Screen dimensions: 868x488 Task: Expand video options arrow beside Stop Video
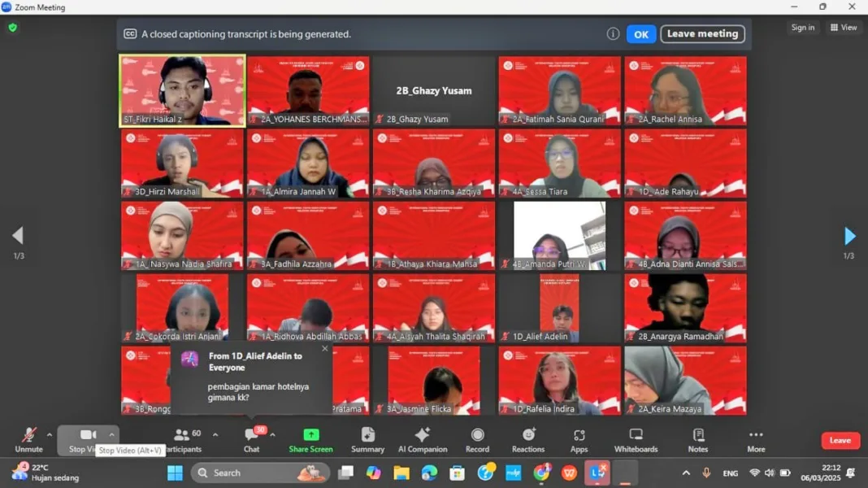tap(111, 435)
